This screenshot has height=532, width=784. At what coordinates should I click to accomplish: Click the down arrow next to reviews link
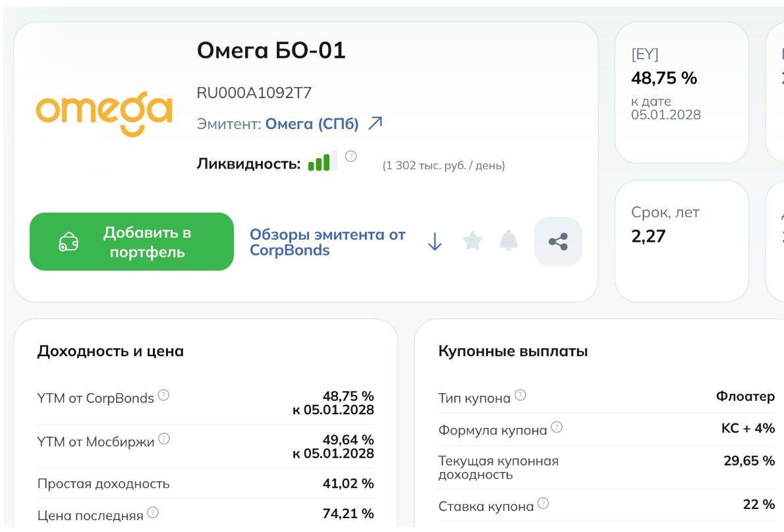tap(434, 242)
